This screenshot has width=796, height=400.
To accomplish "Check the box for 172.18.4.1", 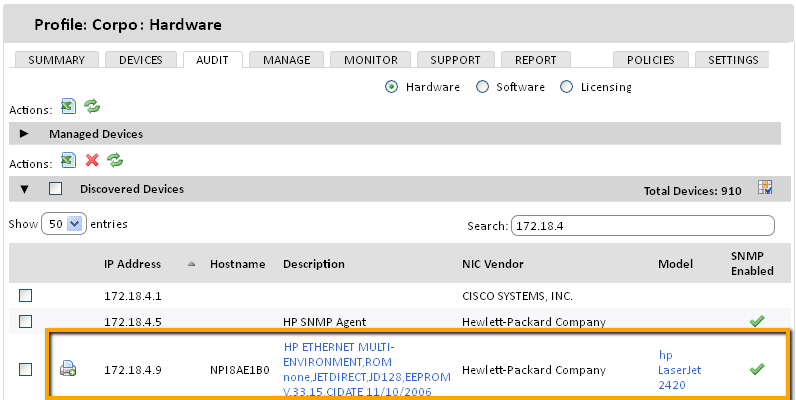I will (x=25, y=295).
